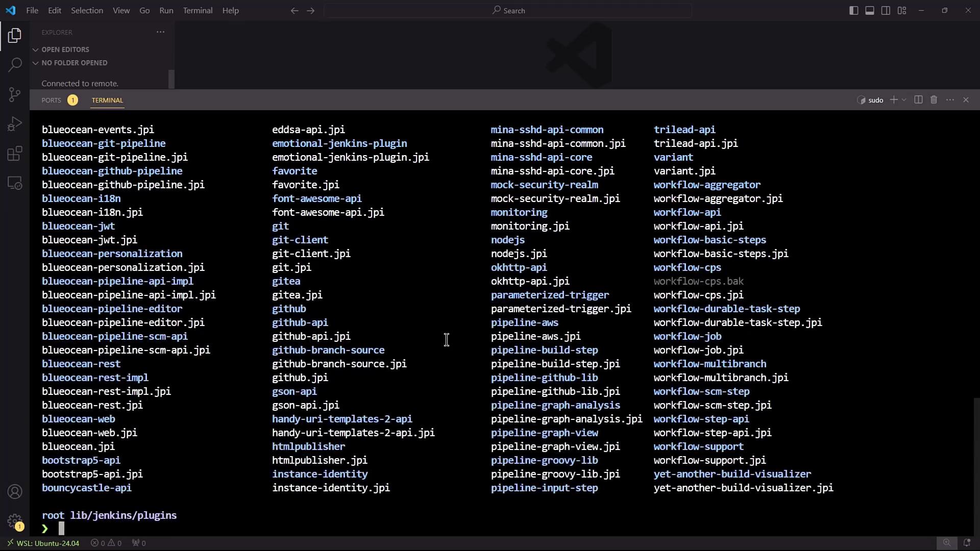
Task: Switch to the Ports tab
Action: [51, 101]
